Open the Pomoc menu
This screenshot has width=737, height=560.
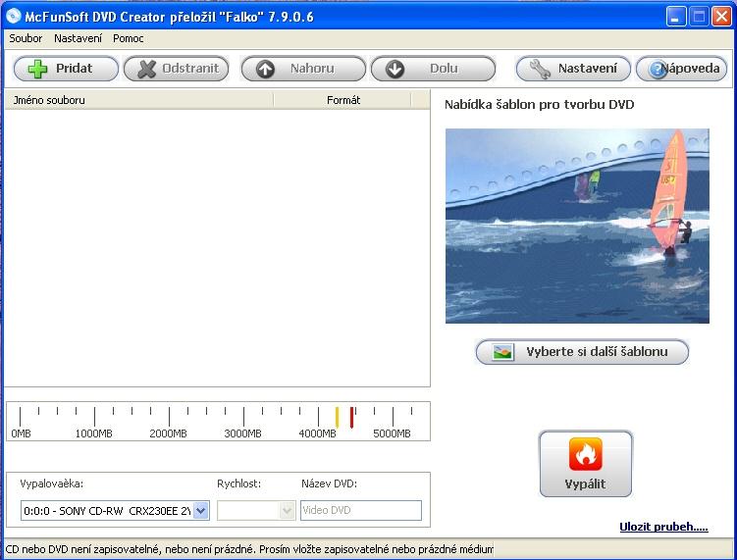pyautogui.click(x=128, y=38)
